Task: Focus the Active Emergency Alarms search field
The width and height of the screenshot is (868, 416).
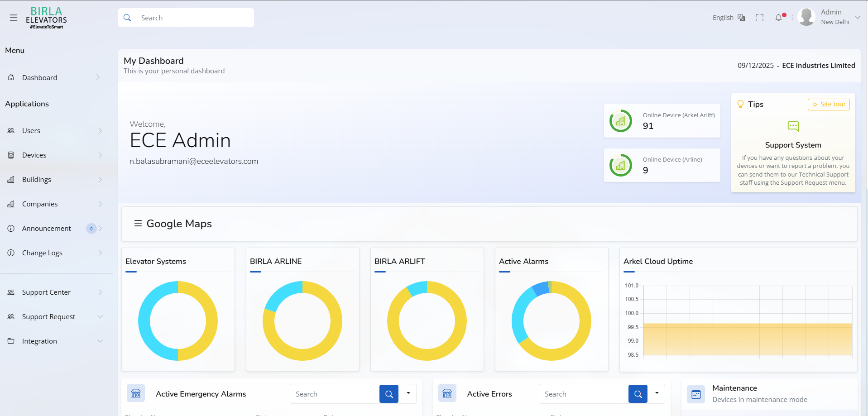Action: coord(335,394)
